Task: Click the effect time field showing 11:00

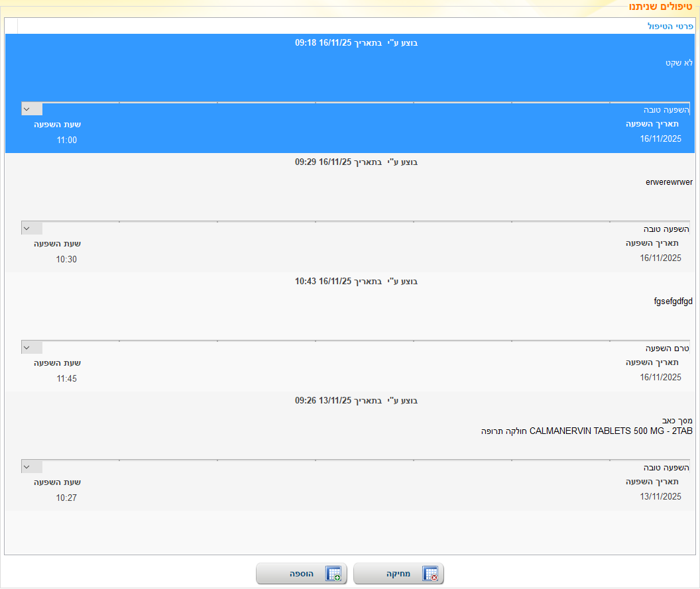Action: [66, 140]
